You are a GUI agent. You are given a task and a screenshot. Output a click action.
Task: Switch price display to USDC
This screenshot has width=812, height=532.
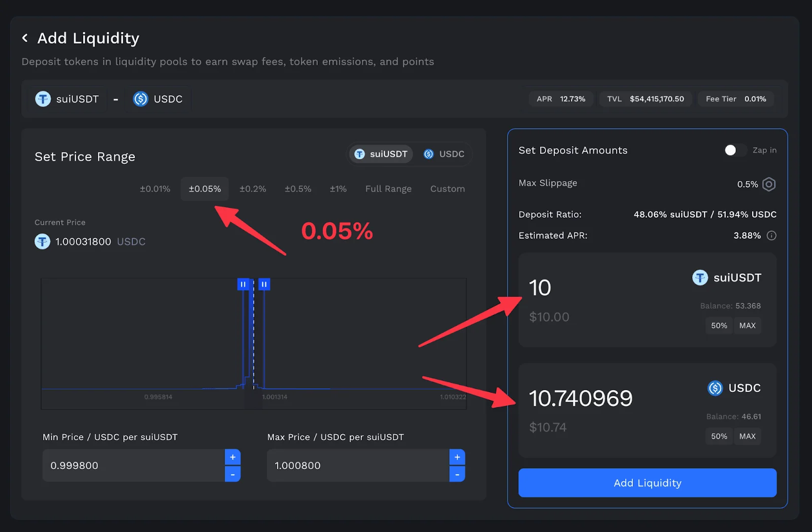click(x=444, y=154)
